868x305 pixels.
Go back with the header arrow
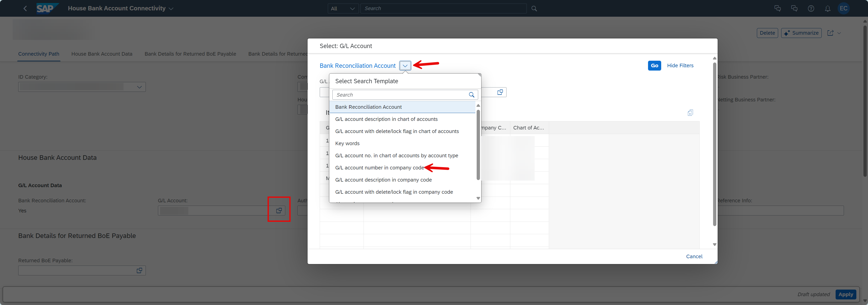click(x=25, y=8)
